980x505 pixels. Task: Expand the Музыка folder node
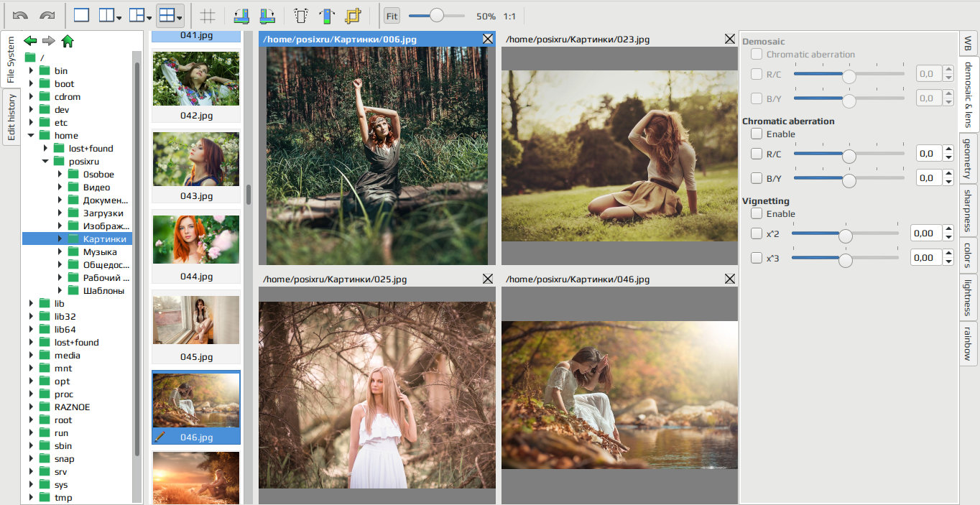coord(60,251)
